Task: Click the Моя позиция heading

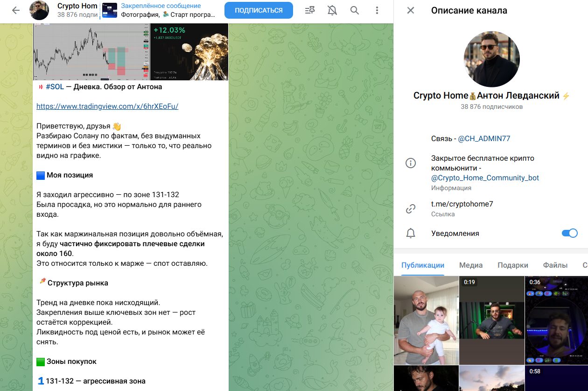Action: (70, 175)
